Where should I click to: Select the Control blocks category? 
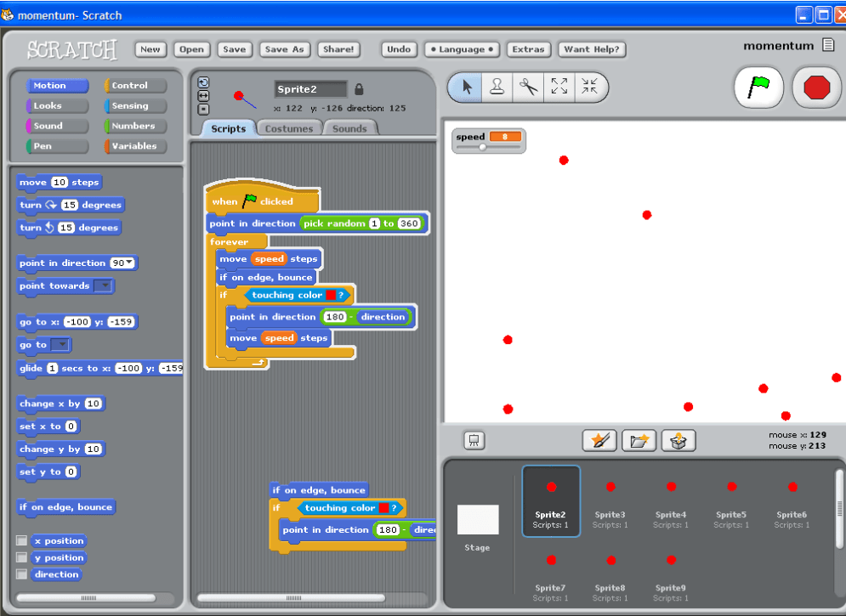coord(135,86)
